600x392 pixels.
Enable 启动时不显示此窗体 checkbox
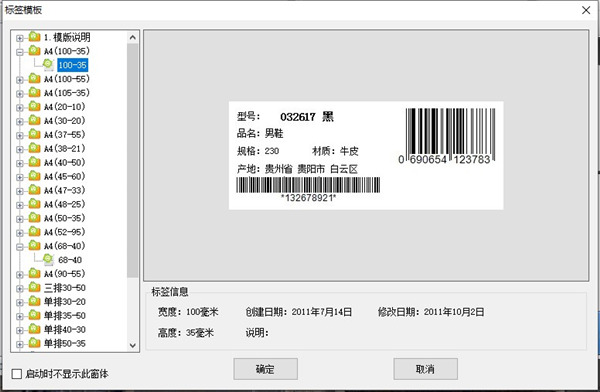click(x=16, y=374)
